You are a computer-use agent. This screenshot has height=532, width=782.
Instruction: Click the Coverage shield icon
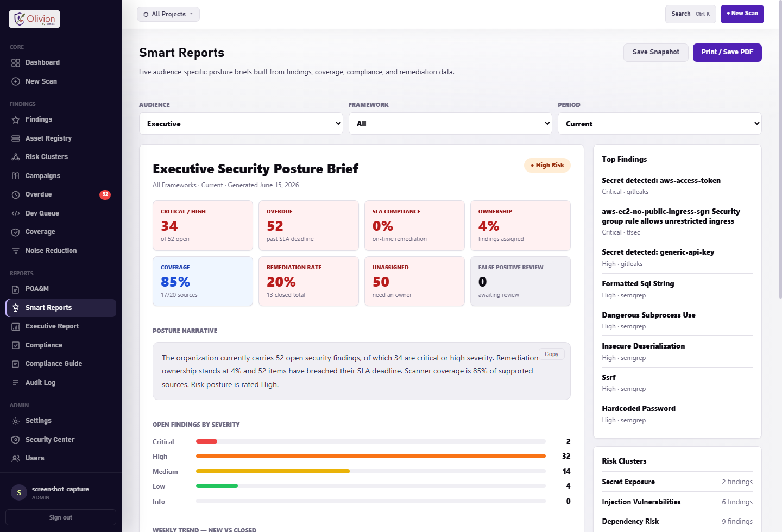pos(16,232)
